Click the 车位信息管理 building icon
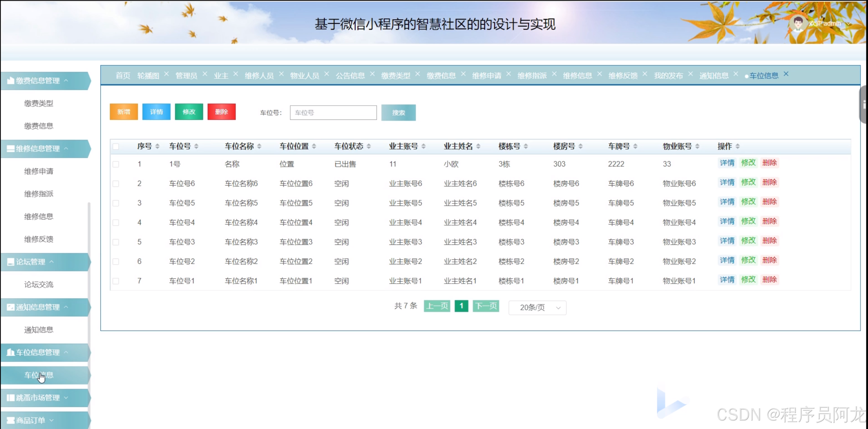The image size is (868, 429). click(11, 352)
